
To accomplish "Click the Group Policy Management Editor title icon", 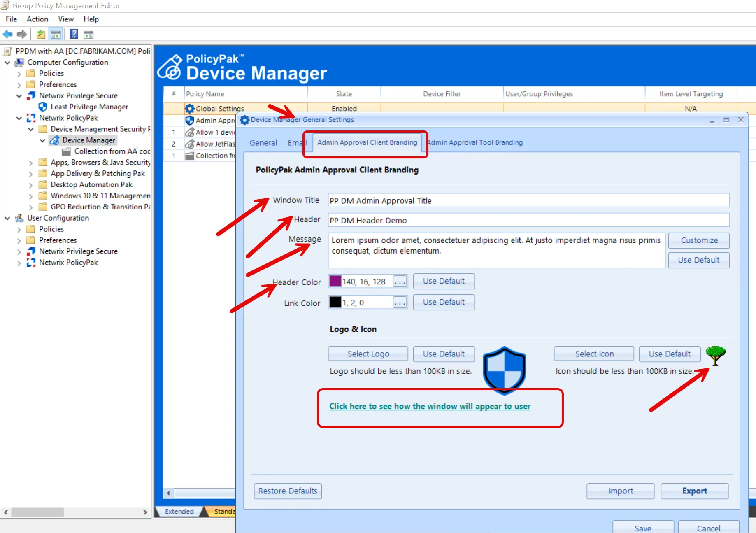I will point(5,5).
